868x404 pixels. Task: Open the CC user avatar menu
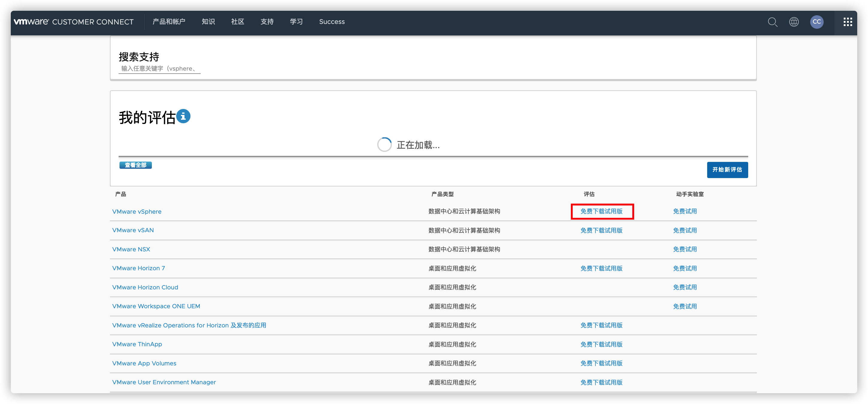point(816,22)
